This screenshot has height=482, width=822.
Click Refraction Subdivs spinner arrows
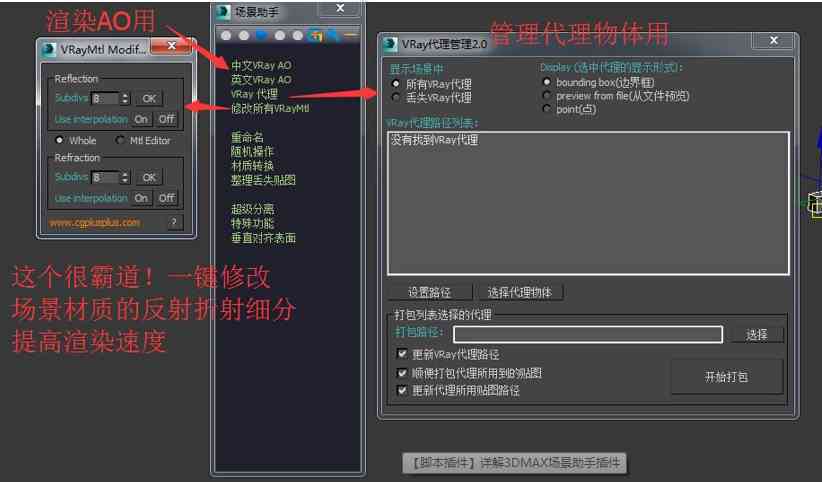pos(125,177)
